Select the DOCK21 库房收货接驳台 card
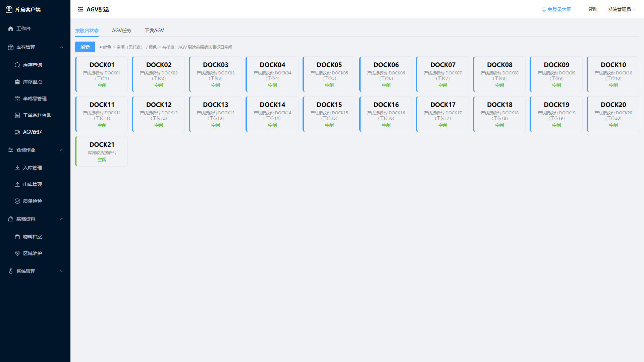 [x=102, y=151]
